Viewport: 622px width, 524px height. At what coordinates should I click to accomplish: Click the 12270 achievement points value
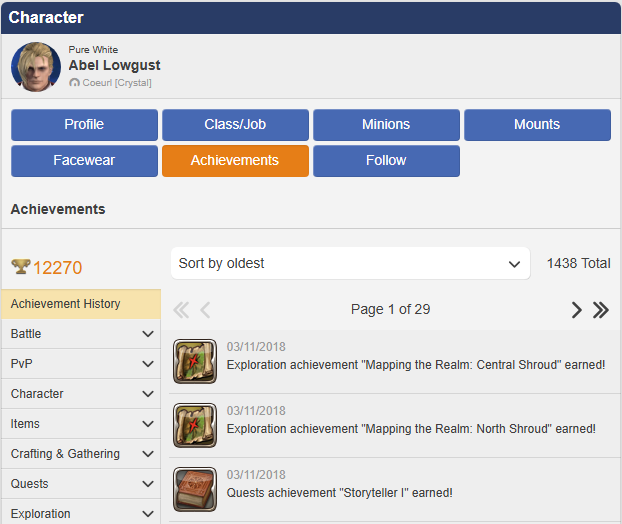tap(58, 268)
